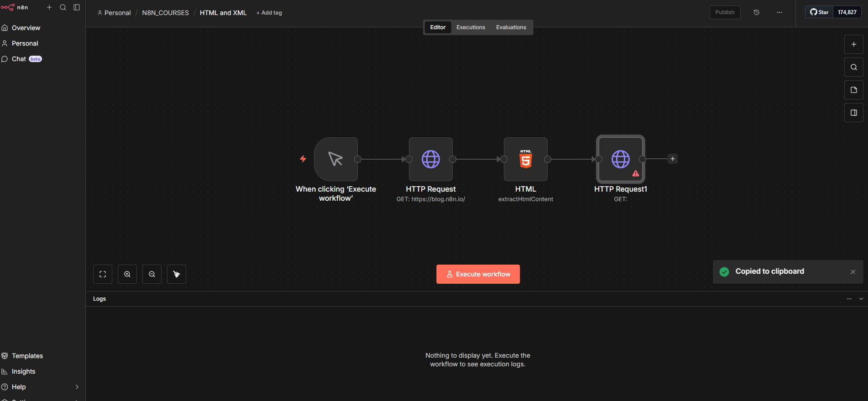Click the 'When clicking Execute workflow' label
The image size is (868, 401).
[336, 193]
